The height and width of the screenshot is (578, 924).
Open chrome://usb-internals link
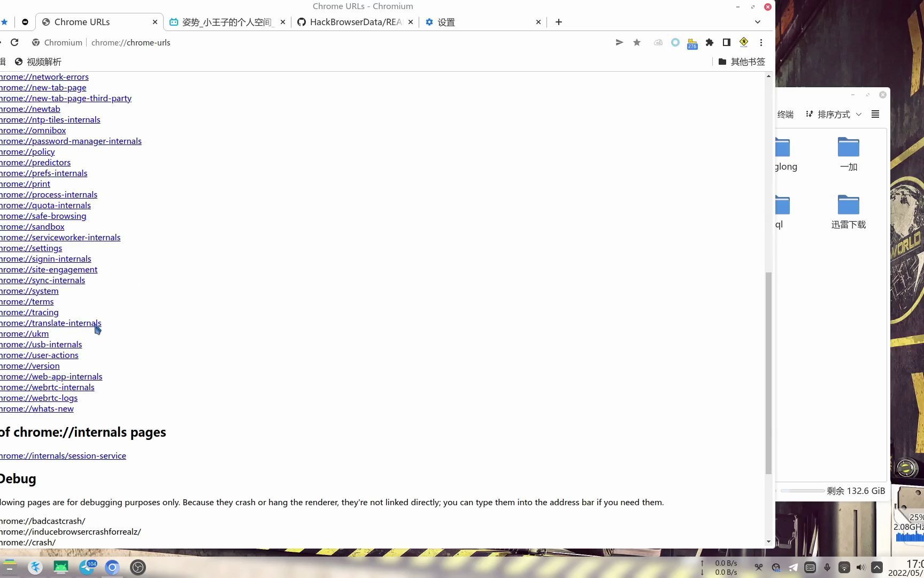pos(41,344)
